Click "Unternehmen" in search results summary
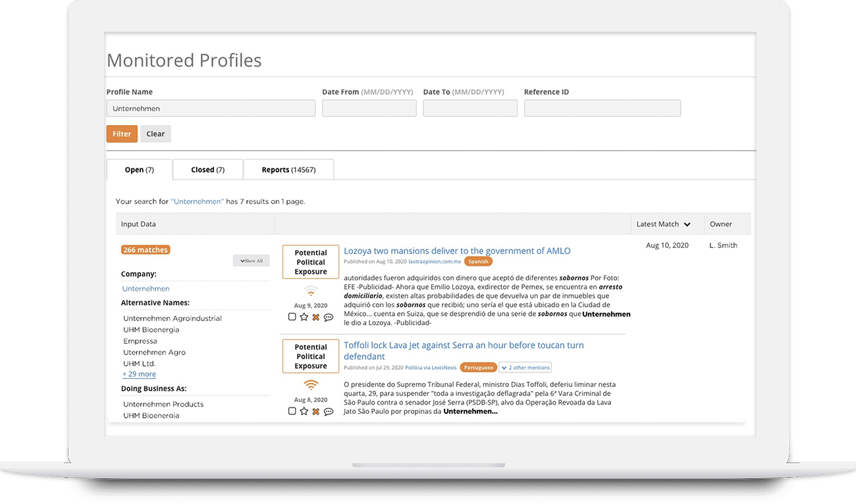 coord(198,201)
